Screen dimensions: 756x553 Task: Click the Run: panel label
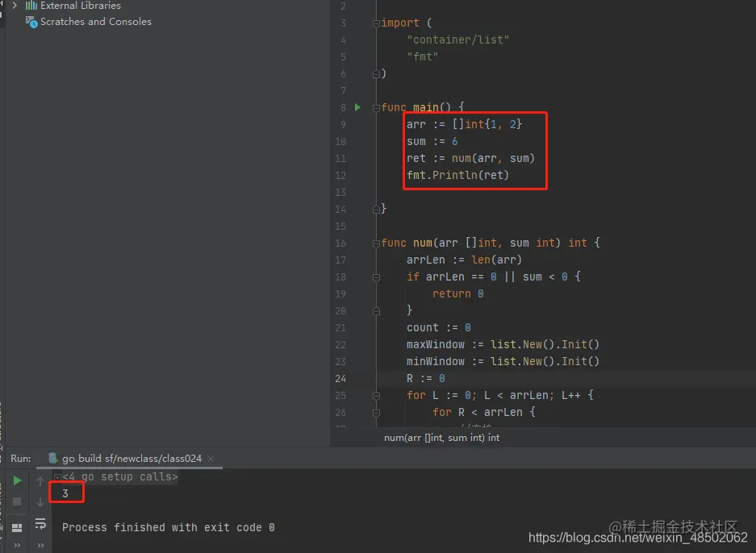(21, 458)
